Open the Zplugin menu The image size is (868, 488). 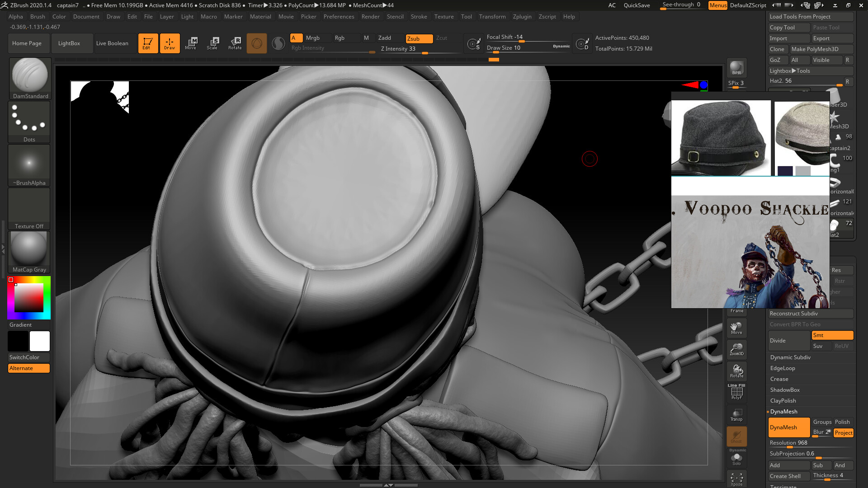coord(522,17)
